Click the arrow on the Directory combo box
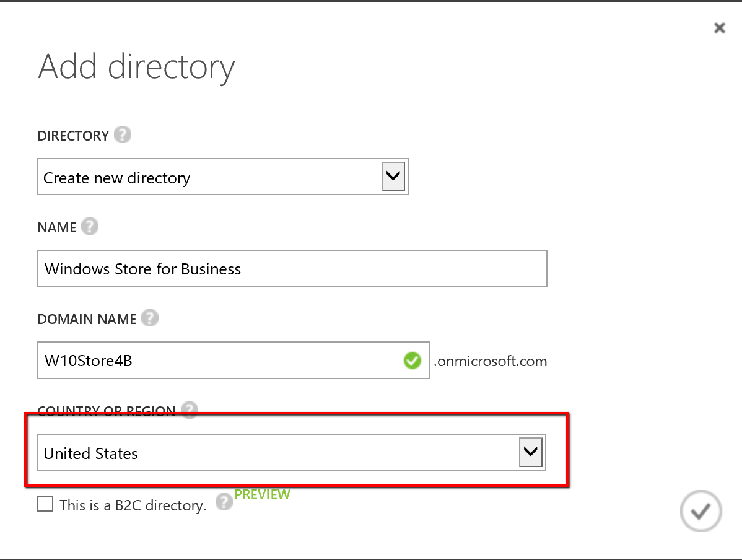Image resolution: width=742 pixels, height=560 pixels. (x=394, y=177)
